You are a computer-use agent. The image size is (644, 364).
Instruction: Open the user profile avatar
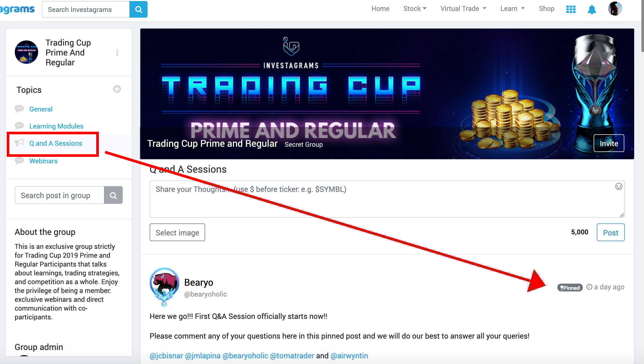pyautogui.click(x=615, y=9)
